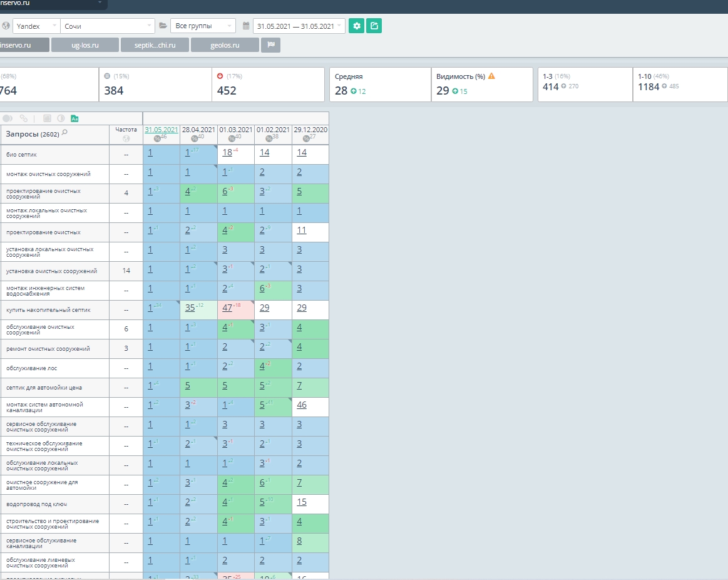Click the flag button after geolos.ru
728x580 pixels.
[x=270, y=45]
